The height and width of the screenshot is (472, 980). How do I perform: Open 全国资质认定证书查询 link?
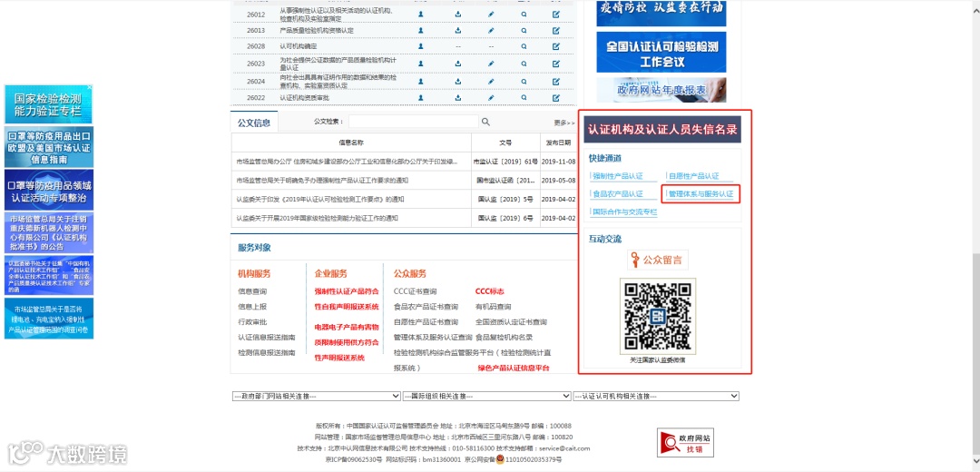pos(511,322)
